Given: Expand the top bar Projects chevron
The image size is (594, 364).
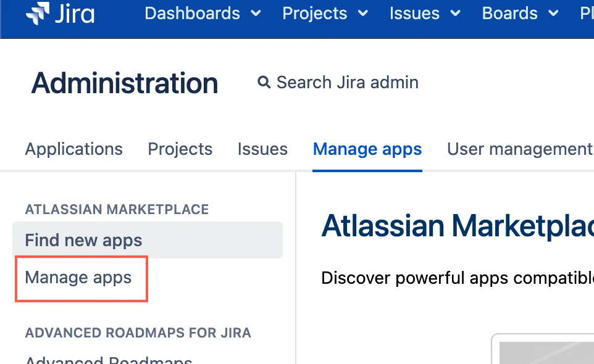Looking at the screenshot, I should tap(363, 14).
